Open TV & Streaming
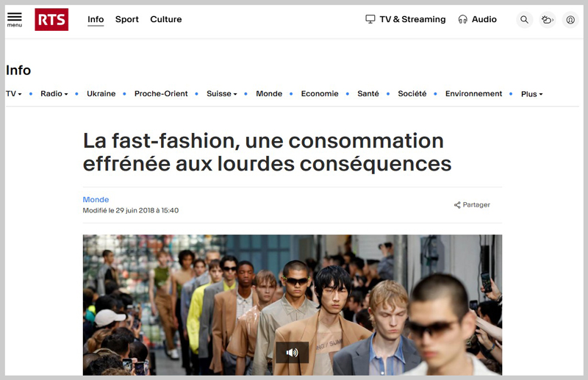 point(406,19)
